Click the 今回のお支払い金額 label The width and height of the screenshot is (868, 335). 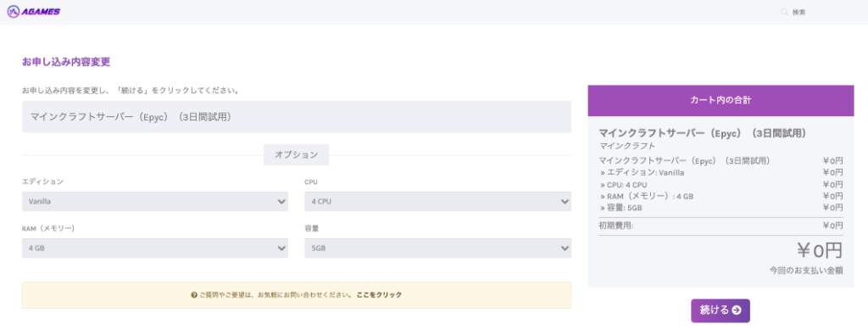tap(806, 271)
